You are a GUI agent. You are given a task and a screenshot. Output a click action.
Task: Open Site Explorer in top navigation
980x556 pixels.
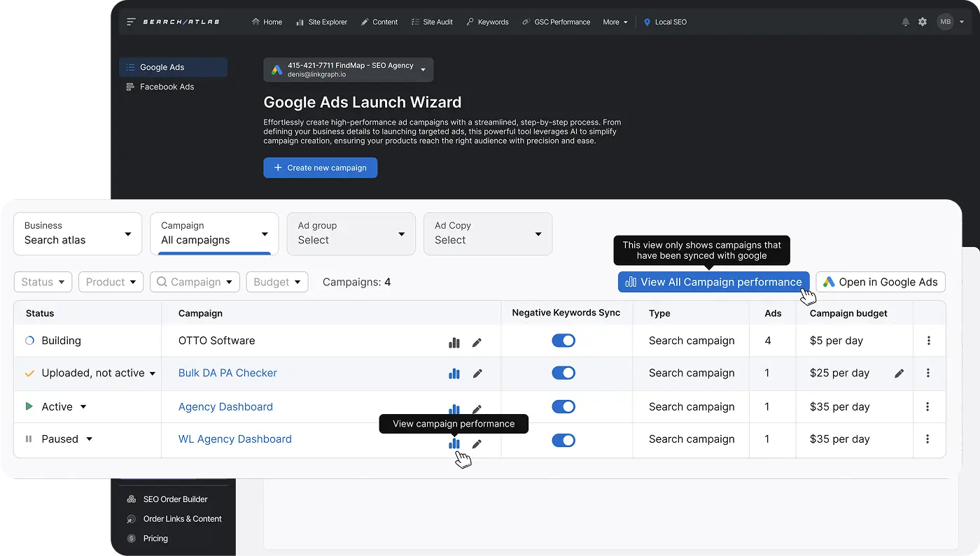321,22
